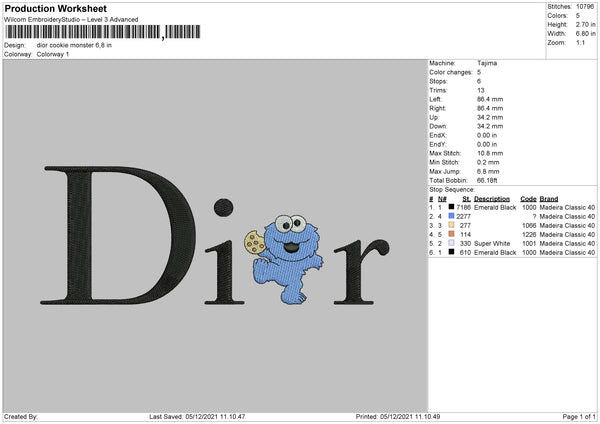Select the blue thread swatch in row 2
The width and height of the screenshot is (600, 424).
(452, 216)
